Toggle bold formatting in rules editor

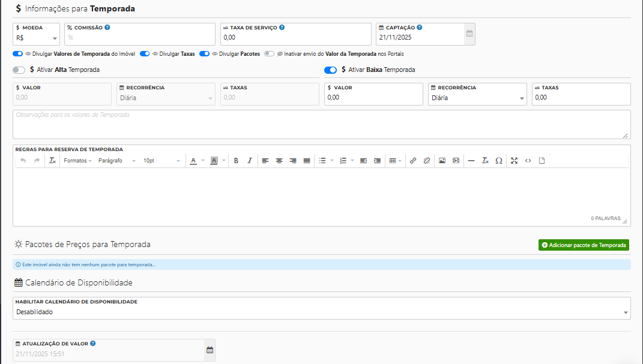point(236,161)
